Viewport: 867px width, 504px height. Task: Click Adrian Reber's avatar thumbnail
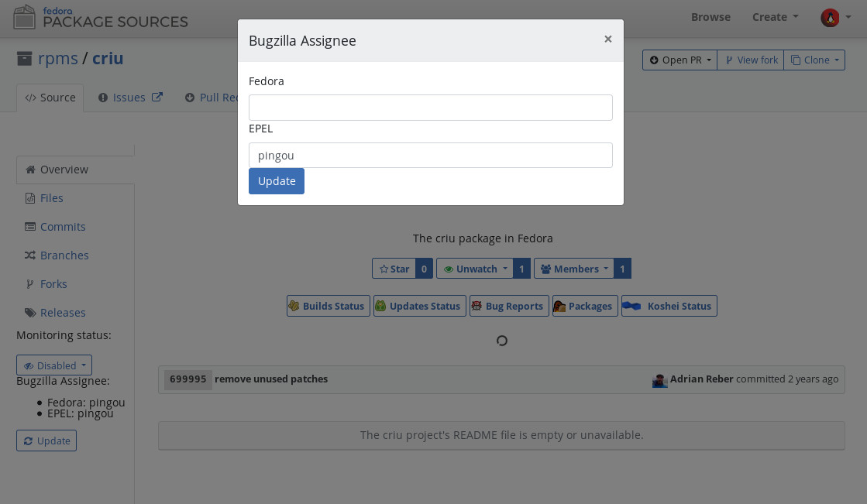coord(659,380)
